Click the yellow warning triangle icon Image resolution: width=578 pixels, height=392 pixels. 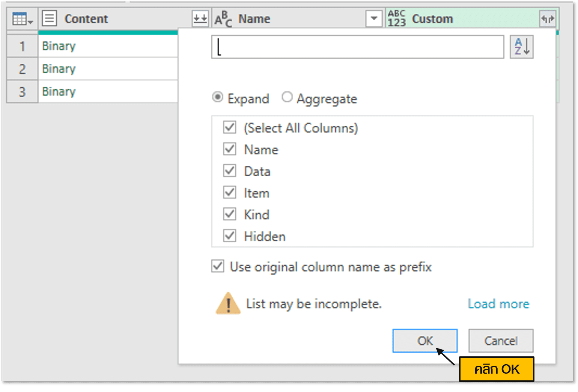[x=228, y=303]
